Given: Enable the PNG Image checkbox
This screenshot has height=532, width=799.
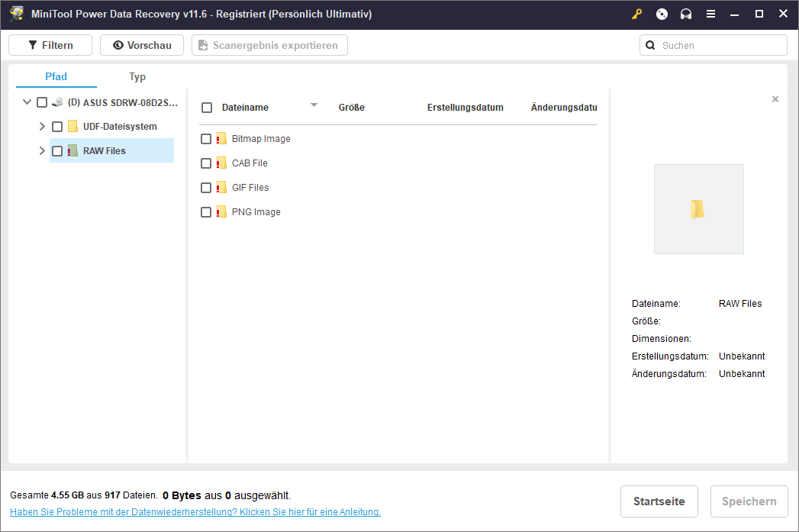Looking at the screenshot, I should [206, 212].
